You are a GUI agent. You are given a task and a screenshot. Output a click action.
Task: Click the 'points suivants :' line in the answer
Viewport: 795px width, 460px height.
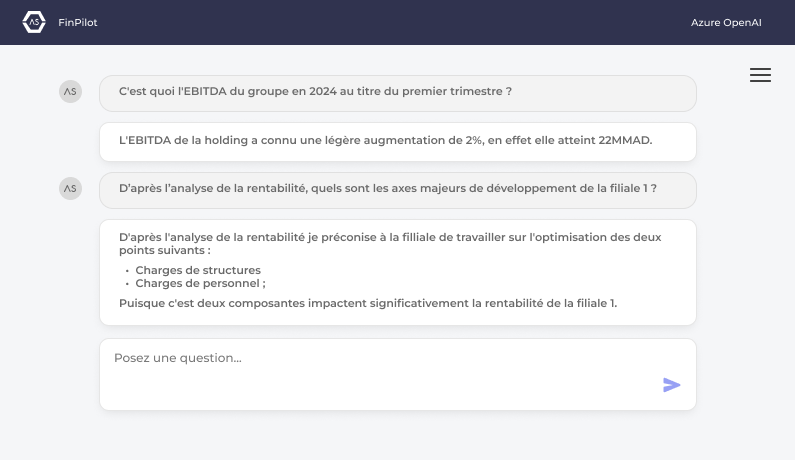click(165, 251)
